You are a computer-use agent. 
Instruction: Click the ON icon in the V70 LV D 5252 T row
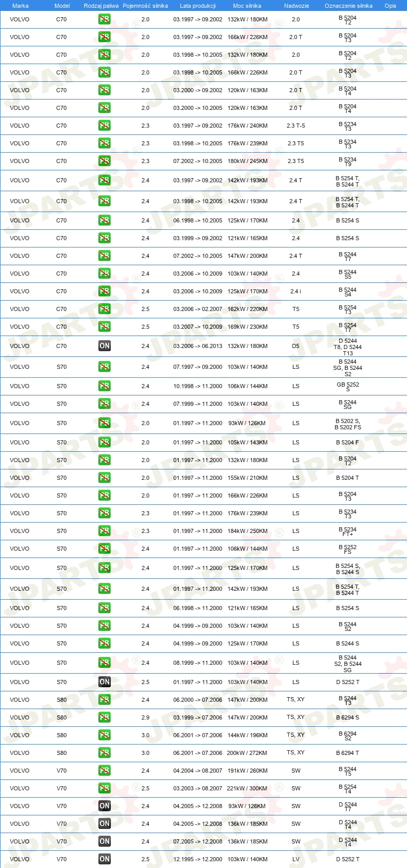click(105, 859)
